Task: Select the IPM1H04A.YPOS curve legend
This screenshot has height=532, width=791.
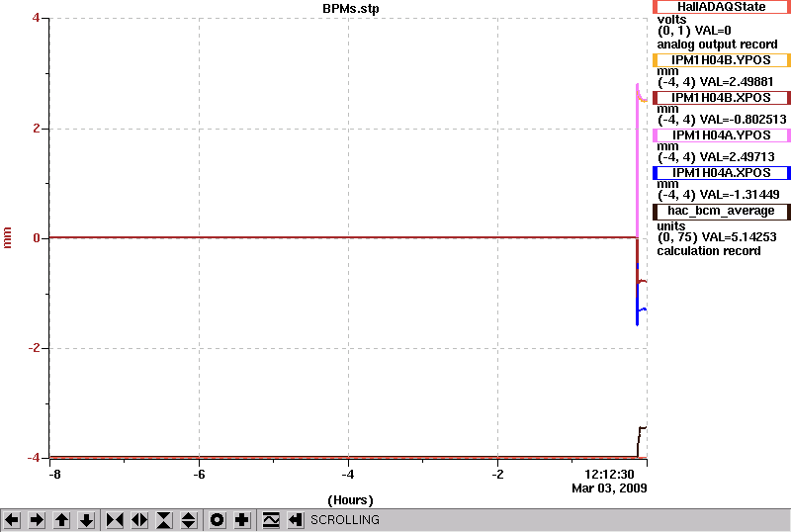Action: tap(722, 135)
